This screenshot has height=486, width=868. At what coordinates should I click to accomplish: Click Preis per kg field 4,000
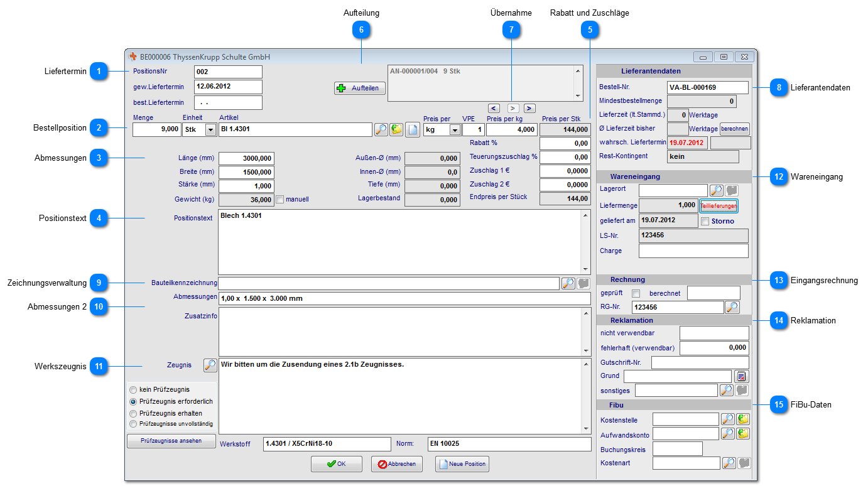point(512,130)
